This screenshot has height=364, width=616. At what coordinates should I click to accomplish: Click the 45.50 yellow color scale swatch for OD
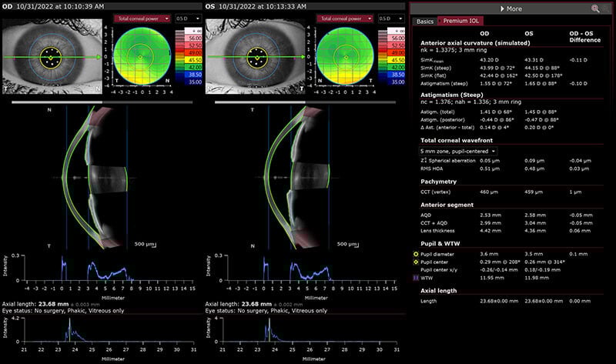[x=187, y=58]
